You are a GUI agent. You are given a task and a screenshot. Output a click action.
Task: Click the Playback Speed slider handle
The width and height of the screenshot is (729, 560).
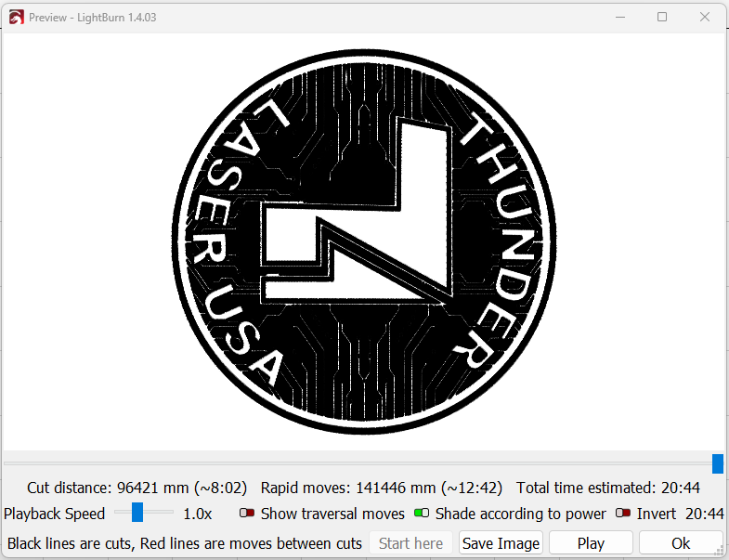point(137,512)
